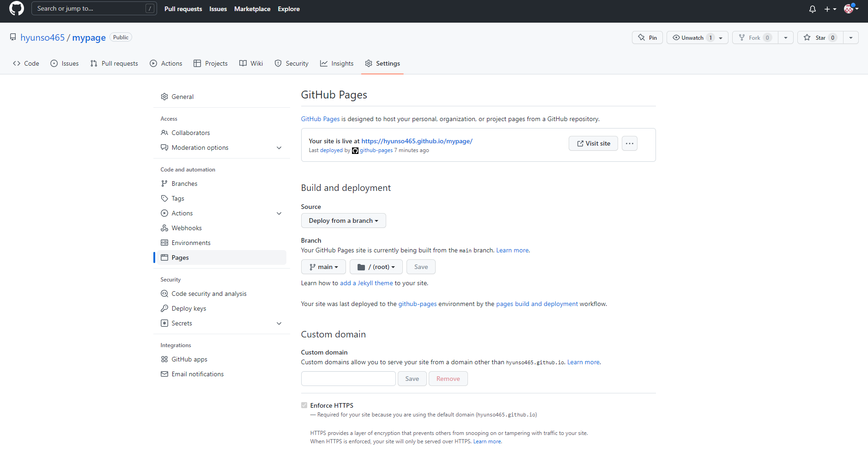
Task: Open the plus create-new menu
Action: [x=830, y=9]
